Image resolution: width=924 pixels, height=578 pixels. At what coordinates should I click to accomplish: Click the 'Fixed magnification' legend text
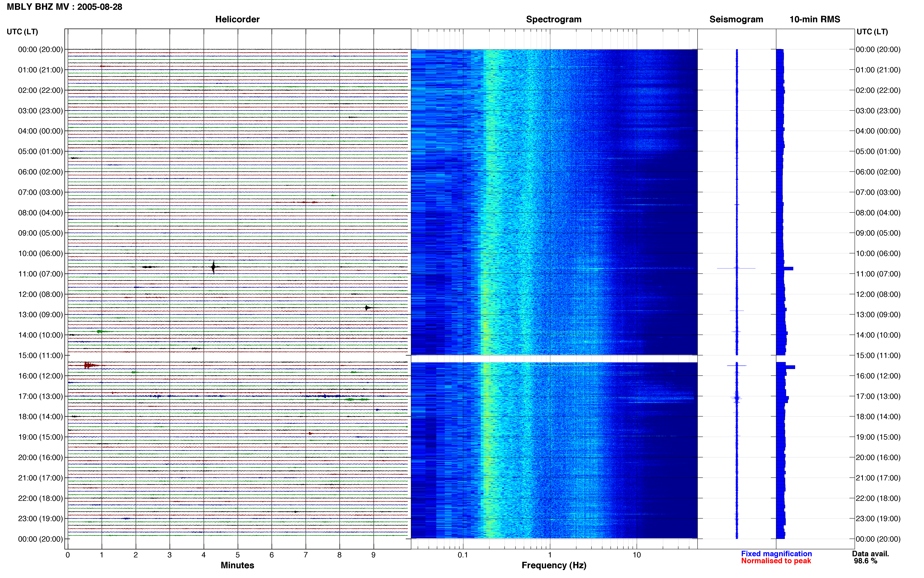pyautogui.click(x=777, y=554)
